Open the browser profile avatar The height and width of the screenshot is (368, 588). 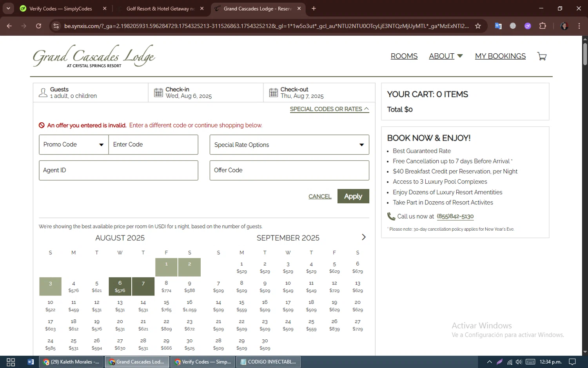pyautogui.click(x=564, y=26)
